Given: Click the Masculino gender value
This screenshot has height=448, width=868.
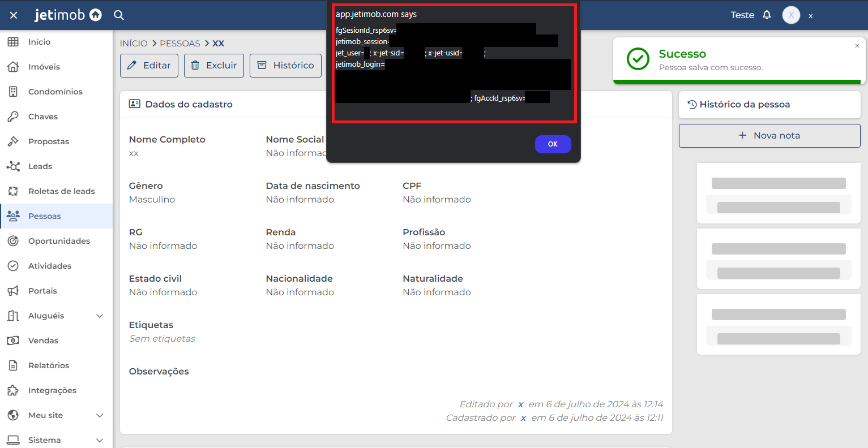Looking at the screenshot, I should (x=152, y=200).
